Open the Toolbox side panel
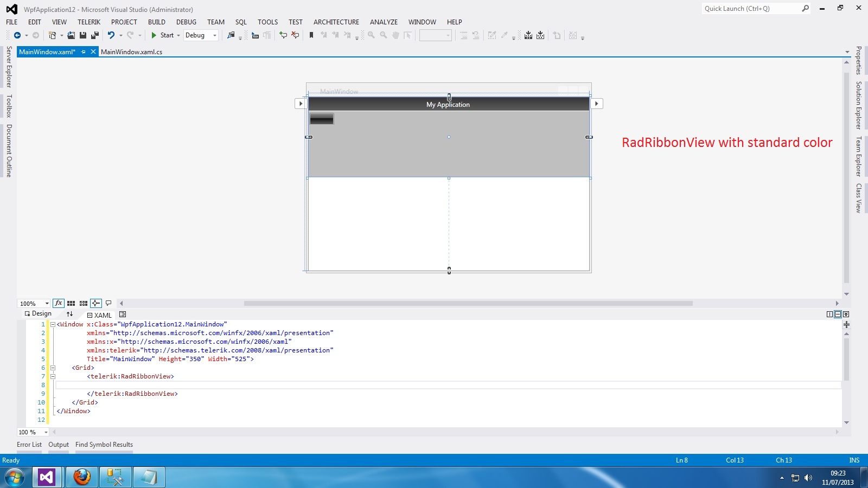The height and width of the screenshot is (488, 868). point(9,106)
